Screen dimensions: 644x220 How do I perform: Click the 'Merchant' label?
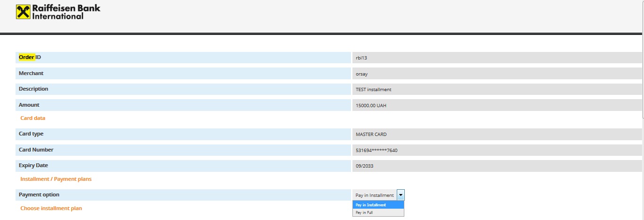[31, 73]
